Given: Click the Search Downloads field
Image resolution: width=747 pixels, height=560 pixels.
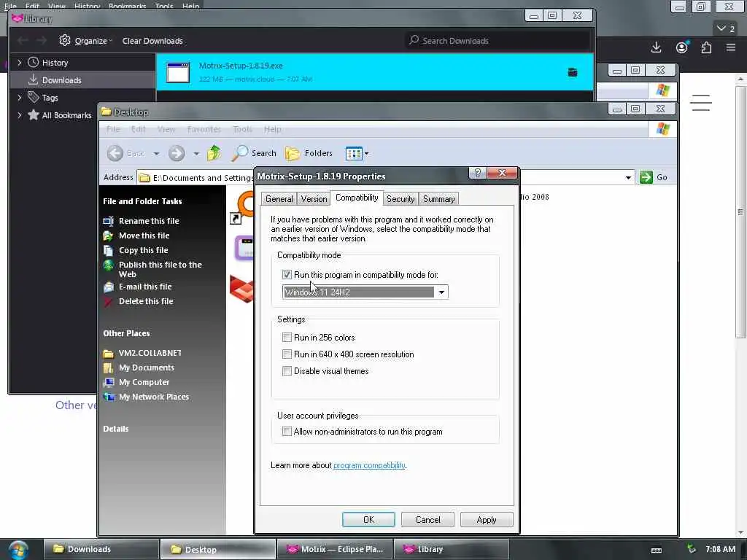Looking at the screenshot, I should (x=498, y=41).
